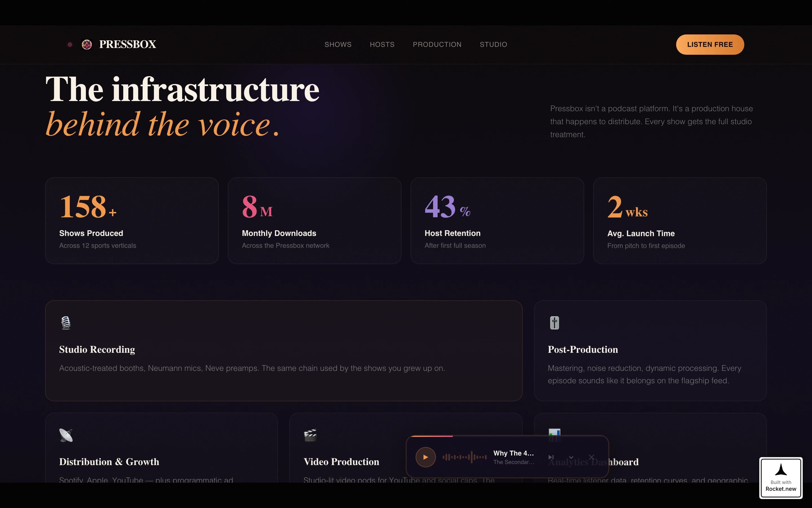The image size is (812, 508).
Task: Click the Studio Recording microphone icon
Action: (x=66, y=323)
